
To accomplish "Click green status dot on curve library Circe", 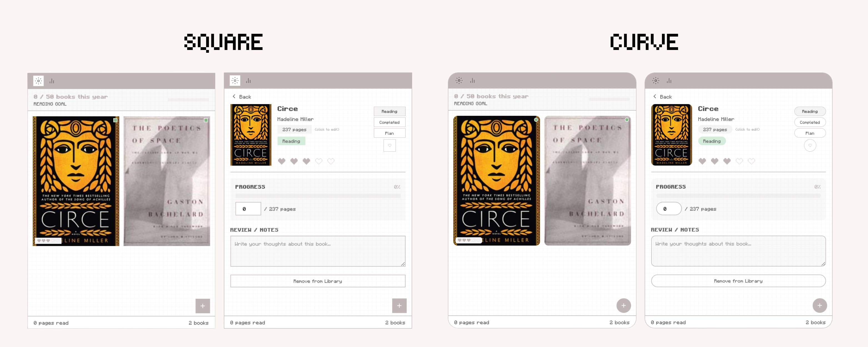I will tap(536, 120).
